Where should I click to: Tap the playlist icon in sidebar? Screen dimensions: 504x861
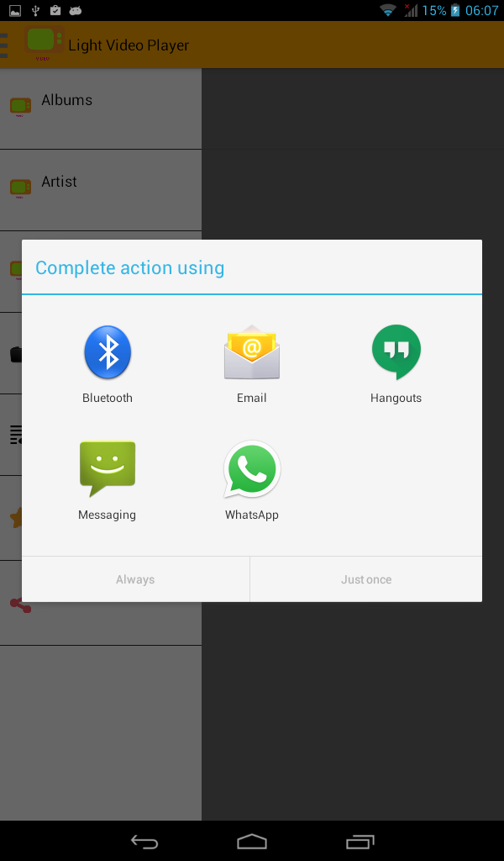click(17, 435)
